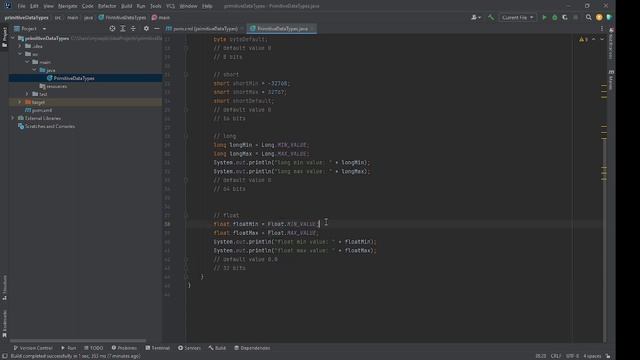Image resolution: width=640 pixels, height=360 pixels.
Task: Open the Terminal tool window
Action: (158, 348)
